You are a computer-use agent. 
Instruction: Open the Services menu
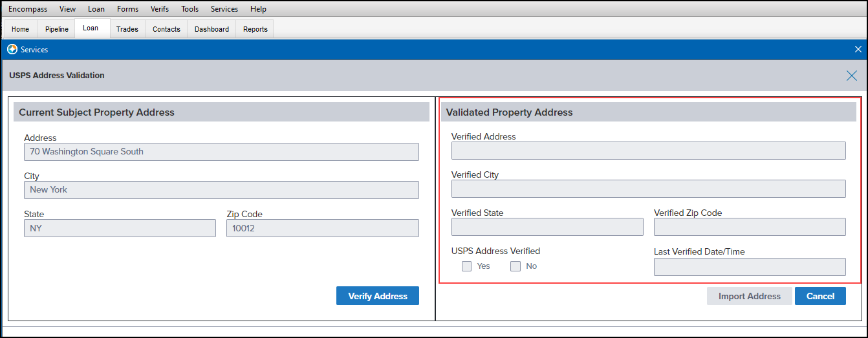tap(224, 9)
